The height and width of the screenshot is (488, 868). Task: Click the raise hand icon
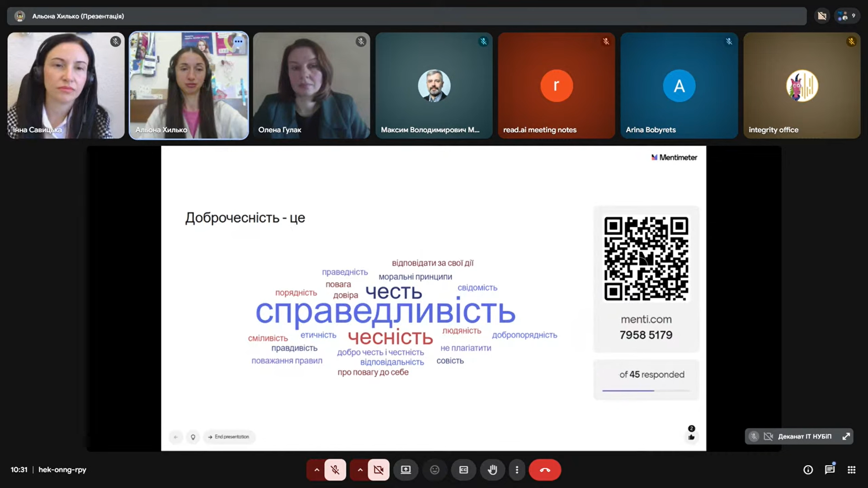tap(492, 470)
